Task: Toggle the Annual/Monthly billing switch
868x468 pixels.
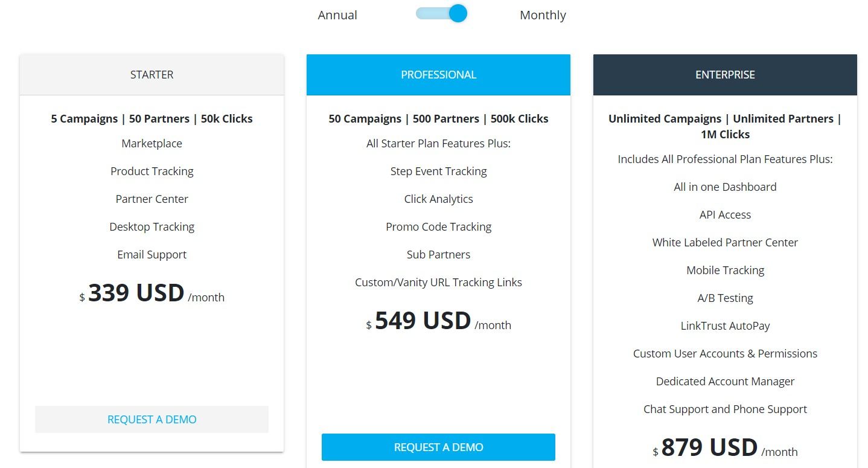Action: (x=441, y=13)
